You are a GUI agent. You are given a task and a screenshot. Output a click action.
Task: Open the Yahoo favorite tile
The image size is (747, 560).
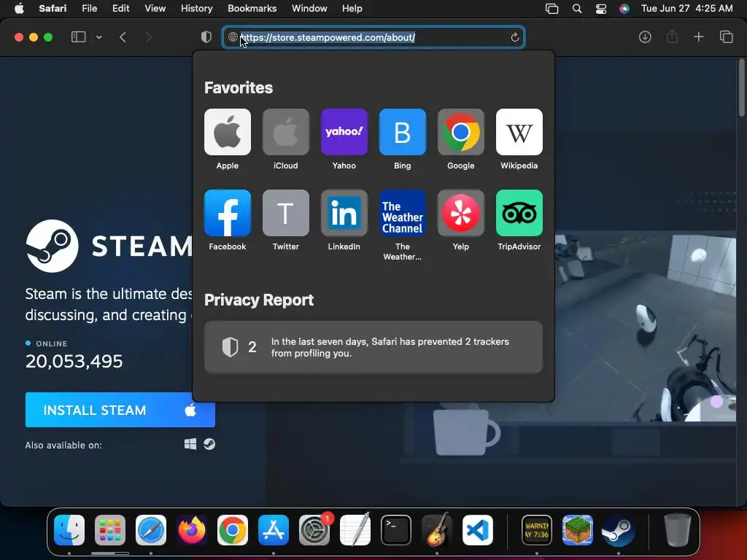[x=344, y=132]
